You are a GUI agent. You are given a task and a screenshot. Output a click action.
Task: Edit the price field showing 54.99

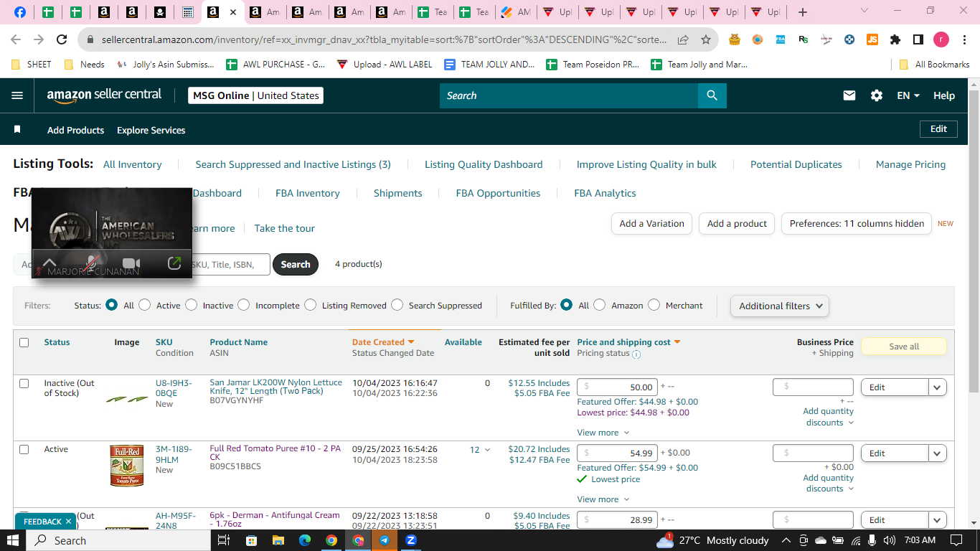(617, 453)
